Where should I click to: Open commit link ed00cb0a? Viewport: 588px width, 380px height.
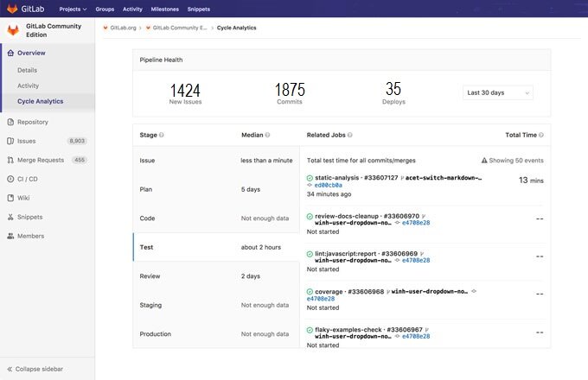click(328, 185)
